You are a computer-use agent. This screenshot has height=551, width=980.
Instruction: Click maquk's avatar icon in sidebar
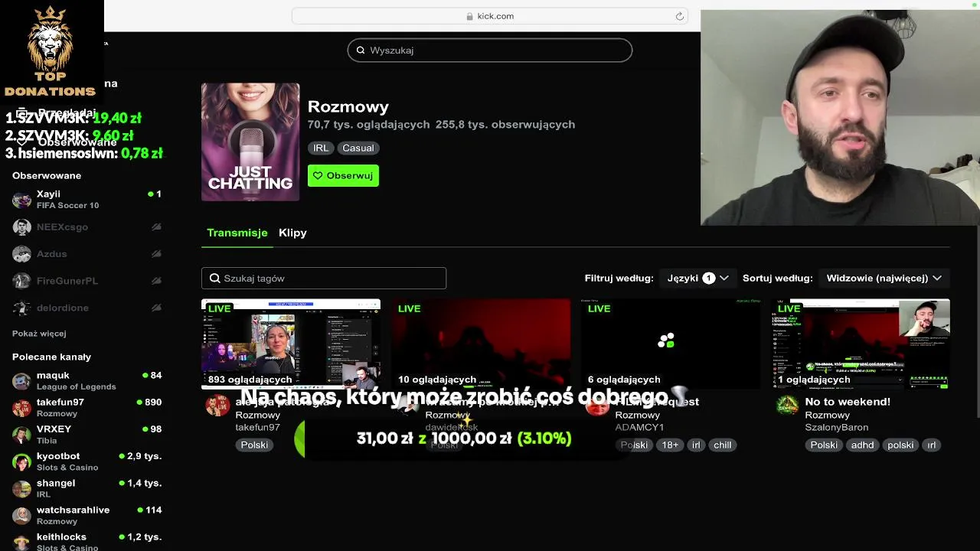tap(21, 381)
